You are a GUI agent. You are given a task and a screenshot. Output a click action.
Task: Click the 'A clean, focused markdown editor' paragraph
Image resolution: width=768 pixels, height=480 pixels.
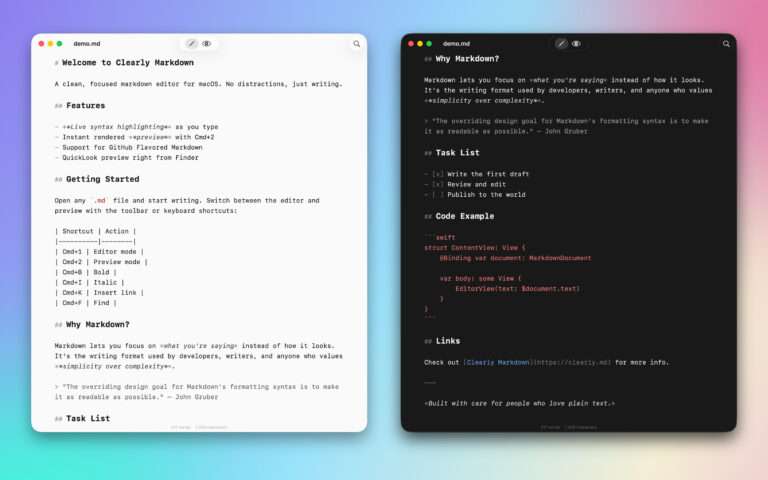[x=198, y=84]
